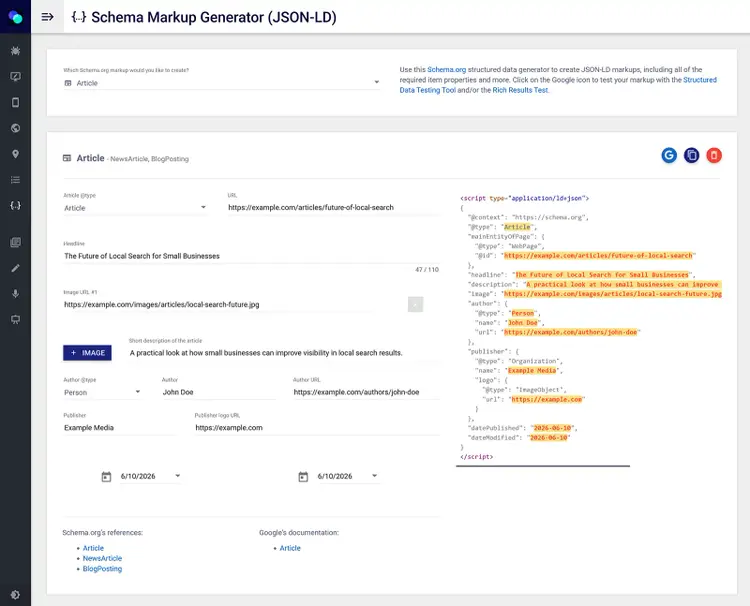
Task: Click the 47 / 110 character counter
Action: pos(427,270)
